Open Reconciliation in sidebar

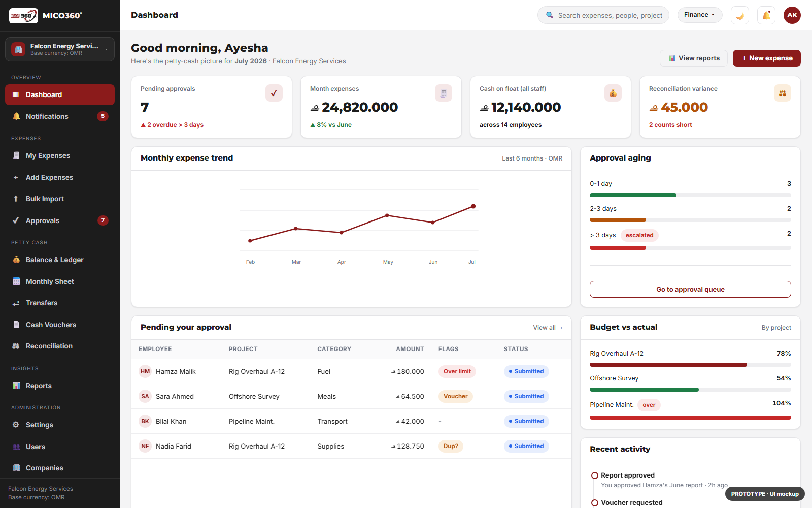click(x=60, y=346)
